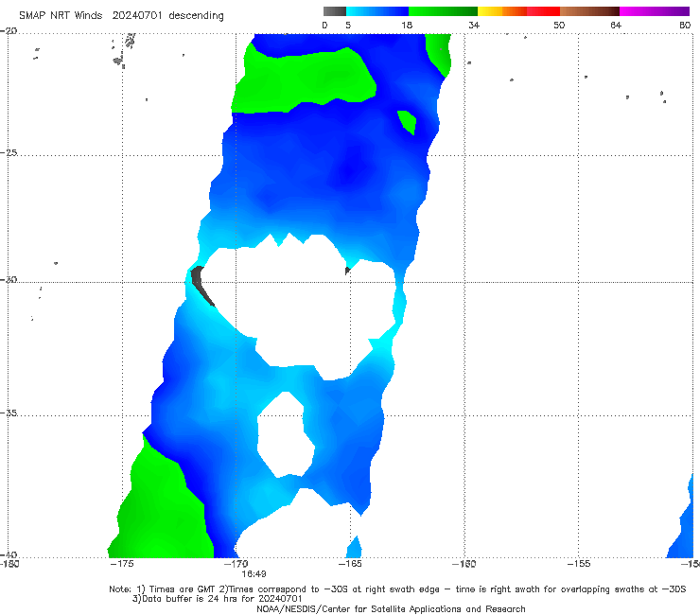Image resolution: width=700 pixels, height=615 pixels.
Task: Click the "-25" latitude axis label
Action: pyautogui.click(x=9, y=153)
